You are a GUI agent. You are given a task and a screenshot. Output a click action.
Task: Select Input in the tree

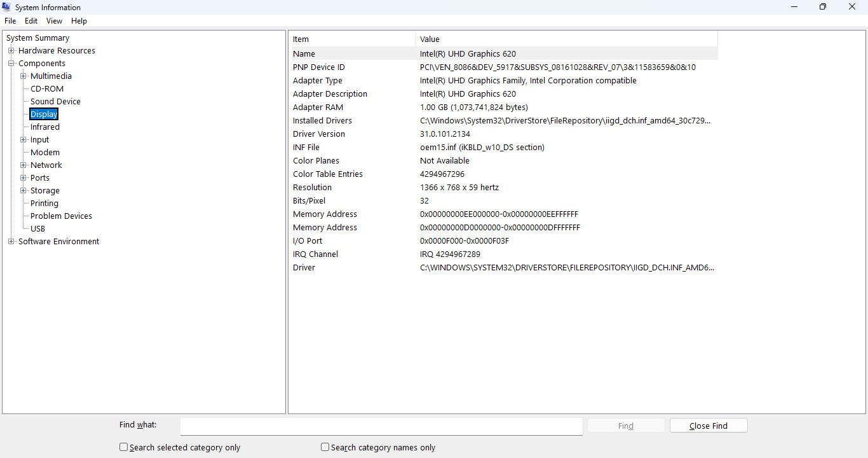(x=39, y=140)
